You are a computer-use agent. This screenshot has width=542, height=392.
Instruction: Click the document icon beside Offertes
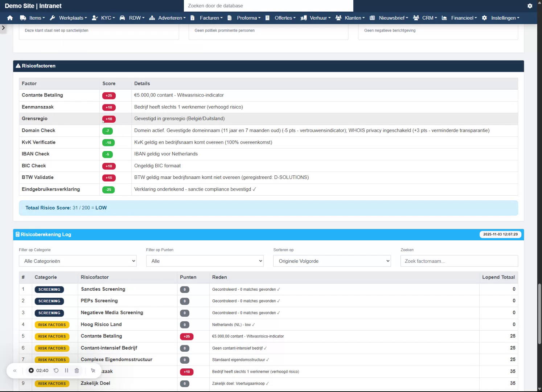pyautogui.click(x=267, y=18)
